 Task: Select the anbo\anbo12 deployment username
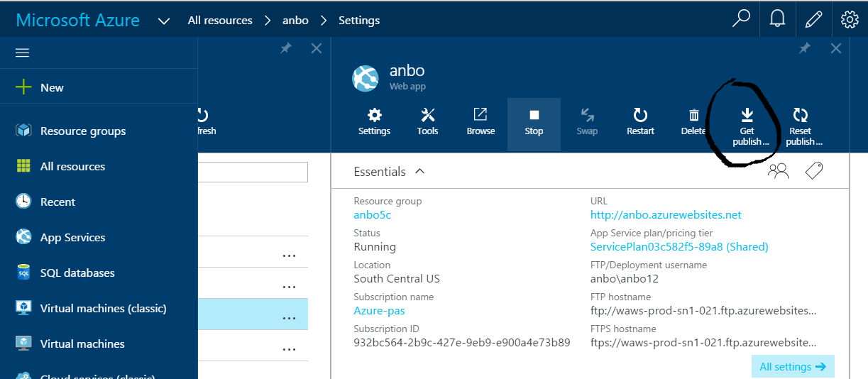(625, 279)
